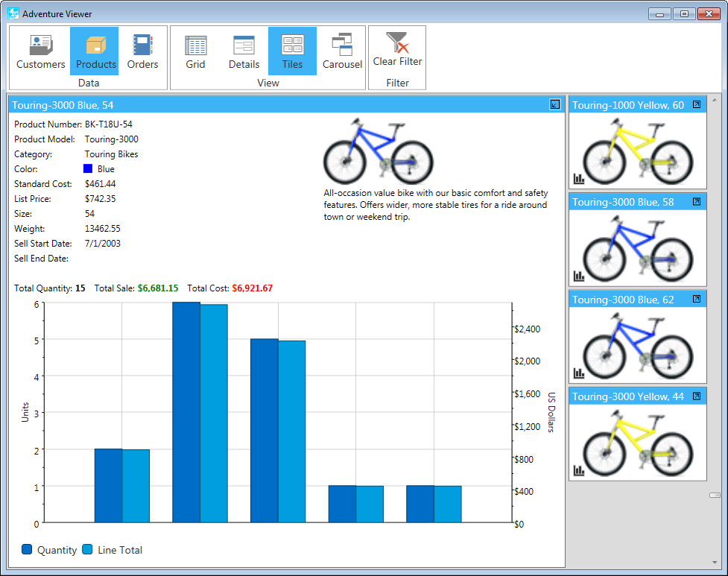The height and width of the screenshot is (576, 728).
Task: Show chart icon on Touring-3000 Blue, 58
Action: 579,276
